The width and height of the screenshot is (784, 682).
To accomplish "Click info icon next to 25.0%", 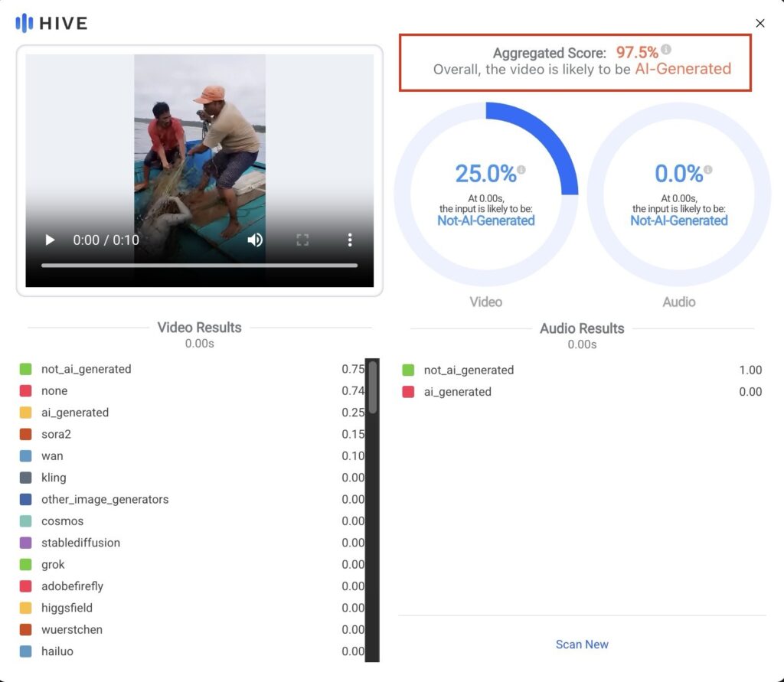I will coord(521,169).
